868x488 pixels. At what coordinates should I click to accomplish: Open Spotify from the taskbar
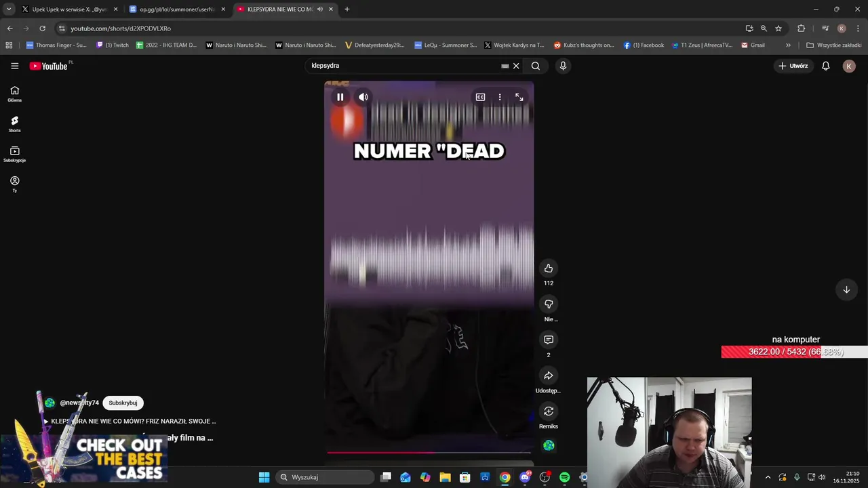(x=564, y=477)
